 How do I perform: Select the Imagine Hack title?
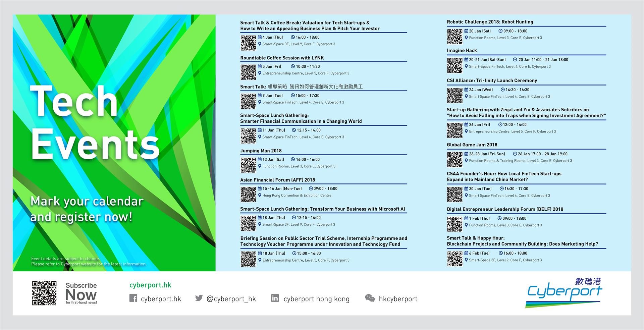(462, 50)
